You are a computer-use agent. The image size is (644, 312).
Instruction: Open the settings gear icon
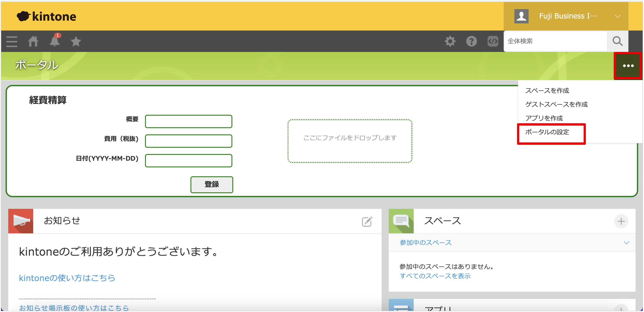[x=450, y=41]
